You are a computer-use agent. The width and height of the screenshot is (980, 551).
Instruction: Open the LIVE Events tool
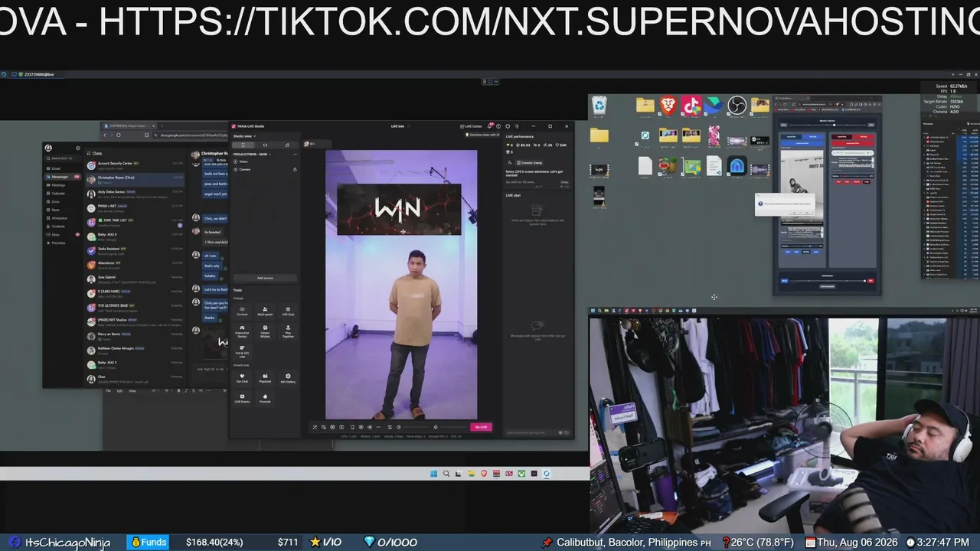point(242,398)
